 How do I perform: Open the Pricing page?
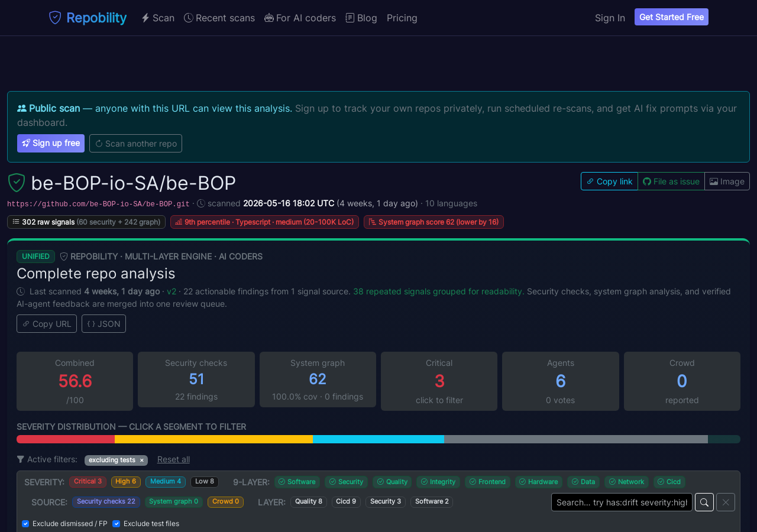pyautogui.click(x=402, y=18)
